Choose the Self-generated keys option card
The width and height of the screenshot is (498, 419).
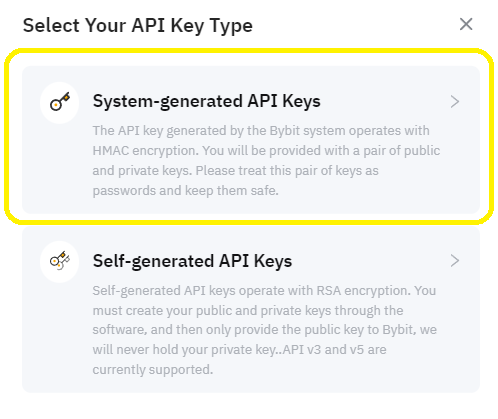[x=251, y=309]
